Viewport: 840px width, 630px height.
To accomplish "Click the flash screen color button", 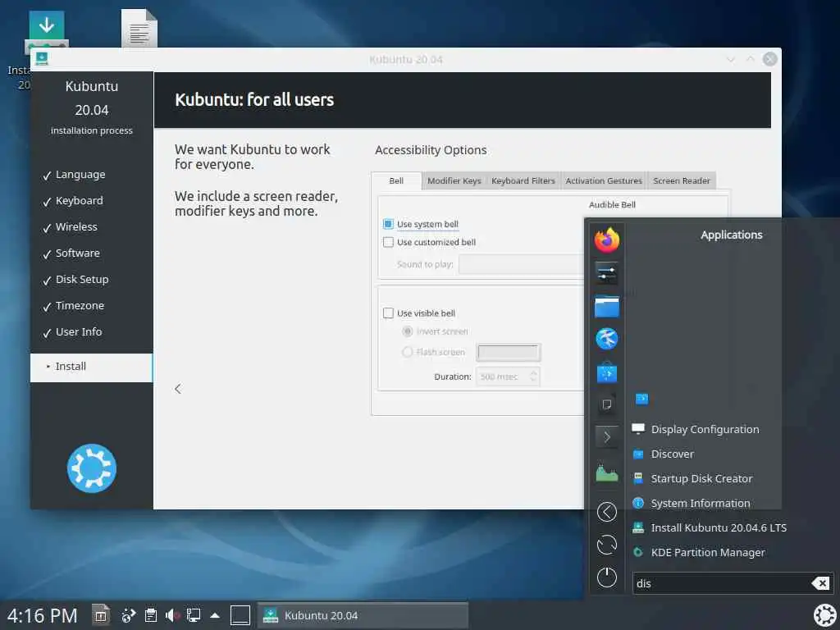I will 509,352.
